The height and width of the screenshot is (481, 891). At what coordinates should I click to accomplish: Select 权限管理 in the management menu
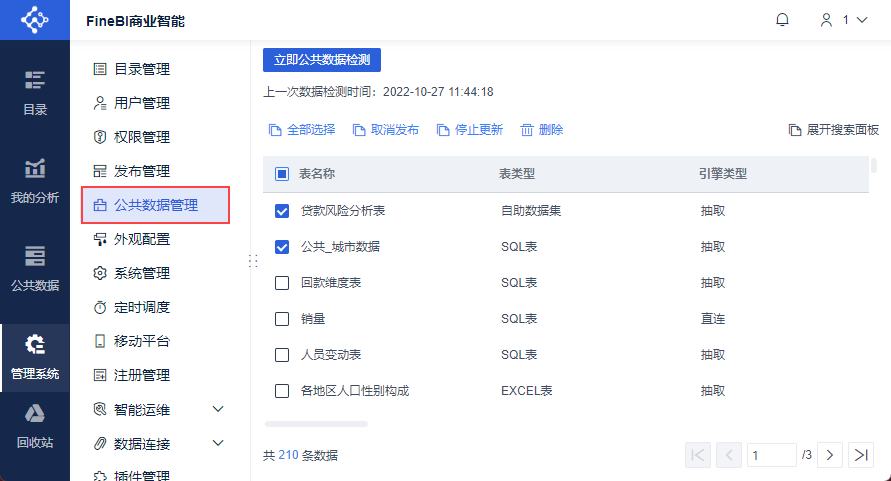pyautogui.click(x=141, y=137)
